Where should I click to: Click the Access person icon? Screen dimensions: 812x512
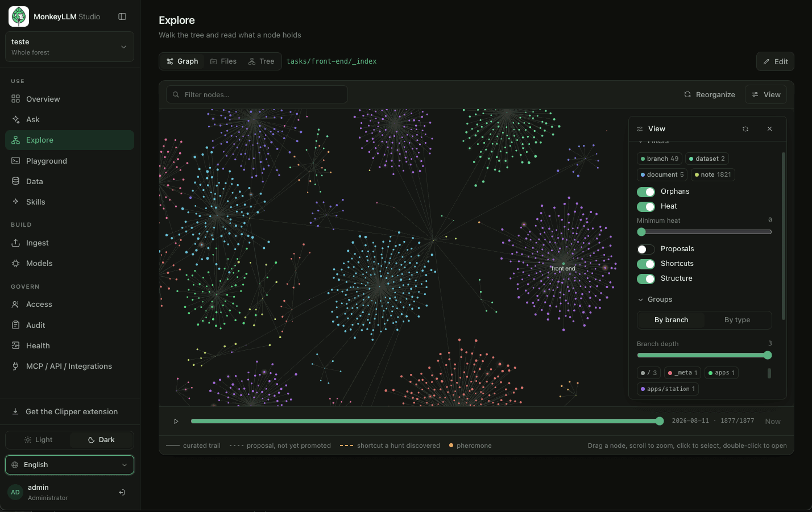click(x=16, y=304)
